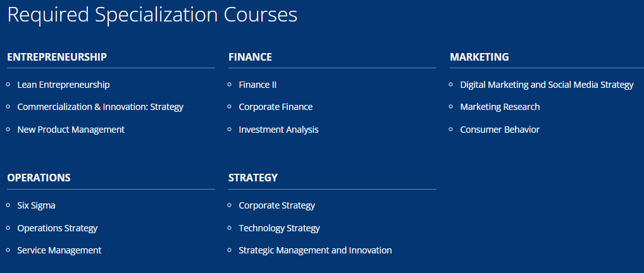Select Commercialization & Innovation: Strategy
Viewport: 644px width, 273px height.
click(x=100, y=107)
